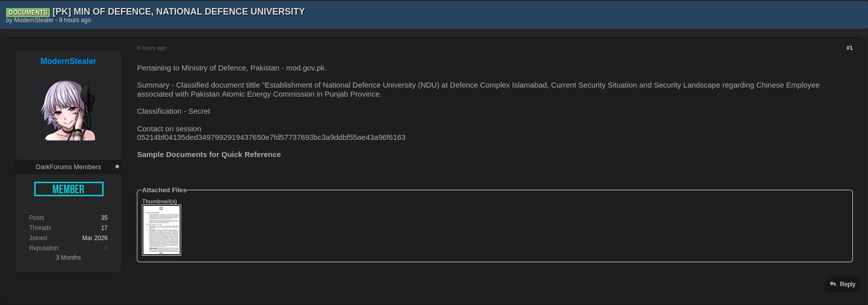Click the Threads count 17
Image resolution: width=868 pixels, height=305 pixels.
(104, 228)
